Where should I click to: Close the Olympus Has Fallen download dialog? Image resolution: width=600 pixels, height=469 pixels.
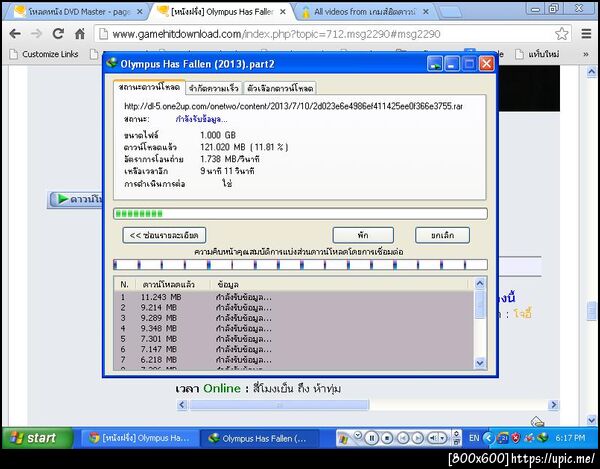click(x=486, y=64)
